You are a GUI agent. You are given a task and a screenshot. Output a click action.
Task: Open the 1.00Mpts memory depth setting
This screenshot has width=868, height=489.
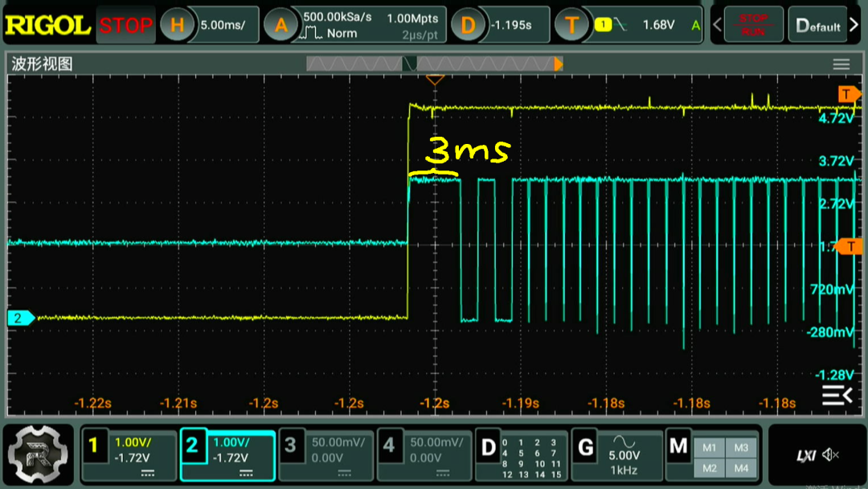point(412,18)
